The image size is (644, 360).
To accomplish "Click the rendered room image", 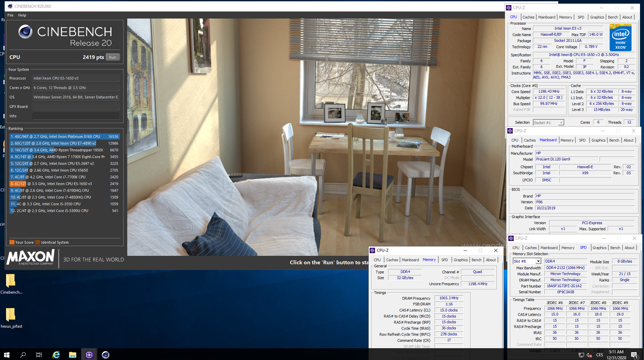I will (316, 137).
